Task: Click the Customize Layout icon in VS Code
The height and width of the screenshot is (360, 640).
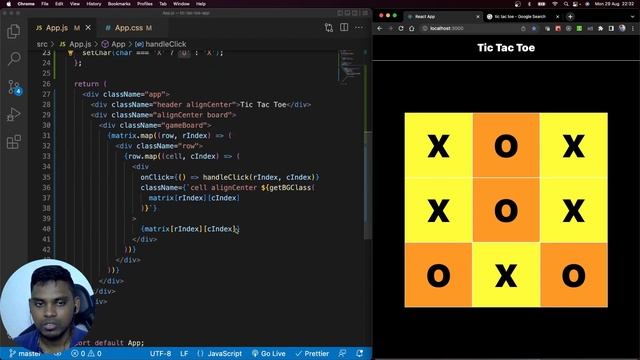Action: pyautogui.click(x=364, y=13)
